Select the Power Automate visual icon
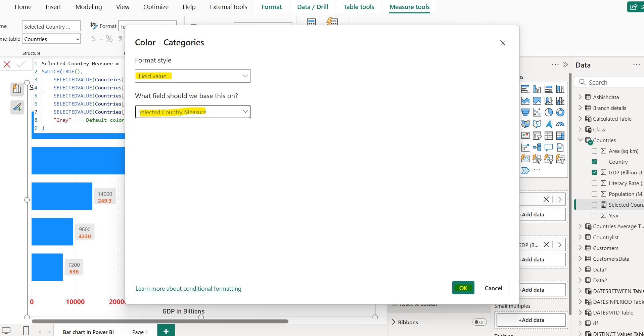This screenshot has height=336, width=644. 525,170
